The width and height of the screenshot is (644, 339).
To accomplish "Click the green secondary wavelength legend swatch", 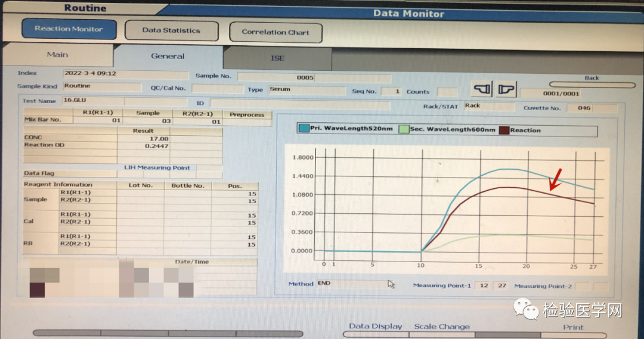I will [404, 130].
